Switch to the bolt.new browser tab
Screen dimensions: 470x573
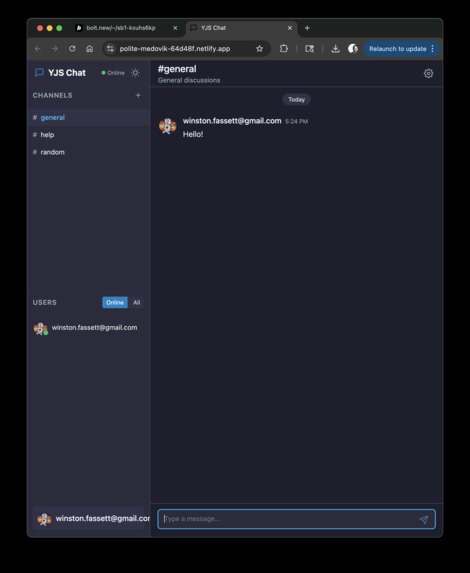pyautogui.click(x=126, y=28)
